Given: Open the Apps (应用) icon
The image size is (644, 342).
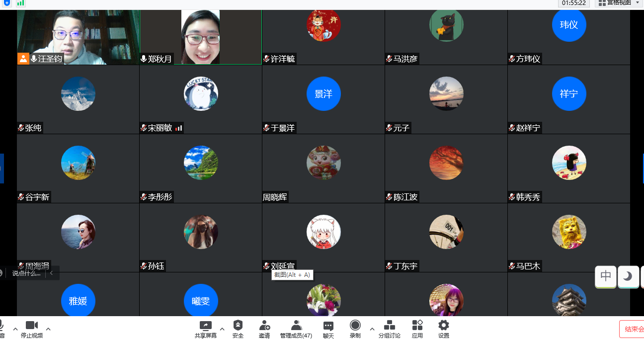Looking at the screenshot, I should click(417, 326).
